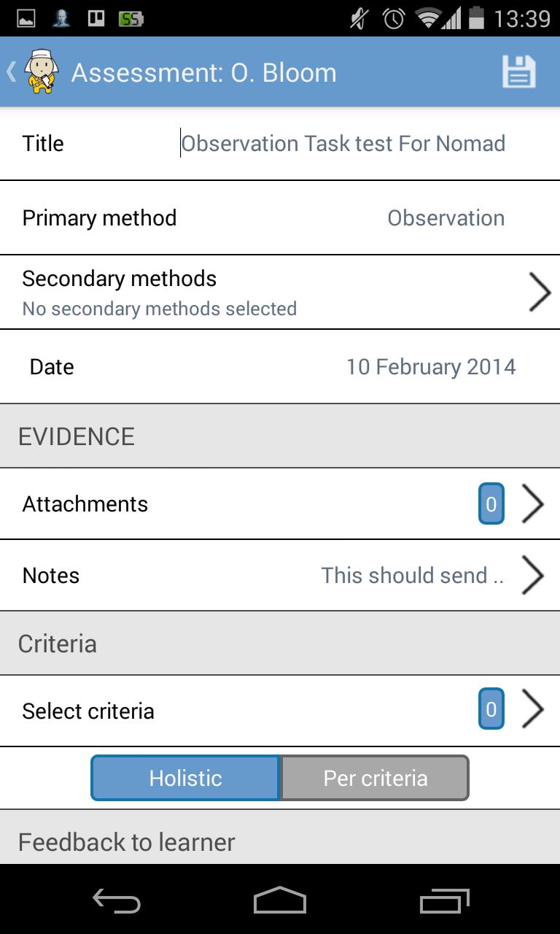Tap the Attachments count badge
This screenshot has height=934, width=560.
point(491,504)
